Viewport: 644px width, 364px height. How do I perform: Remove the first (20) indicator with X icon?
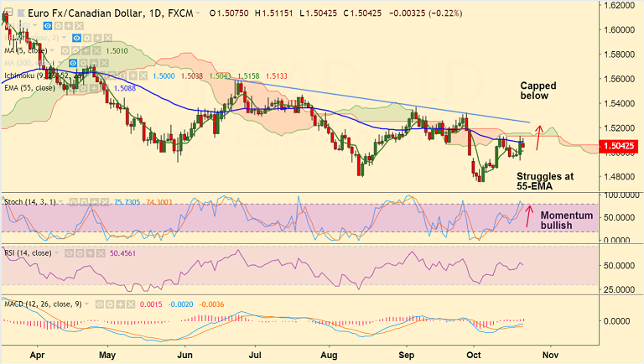coord(79,26)
